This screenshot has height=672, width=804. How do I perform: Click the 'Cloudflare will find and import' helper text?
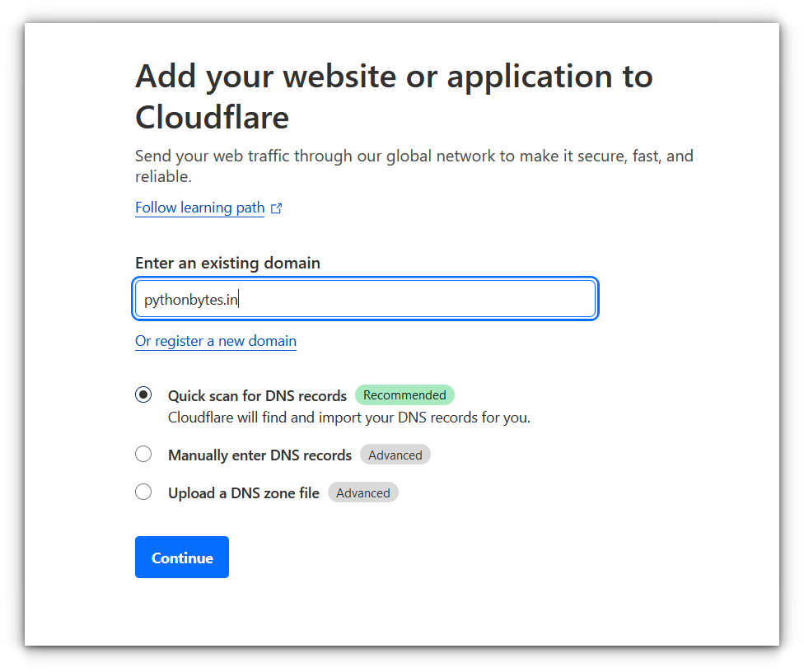(348, 418)
